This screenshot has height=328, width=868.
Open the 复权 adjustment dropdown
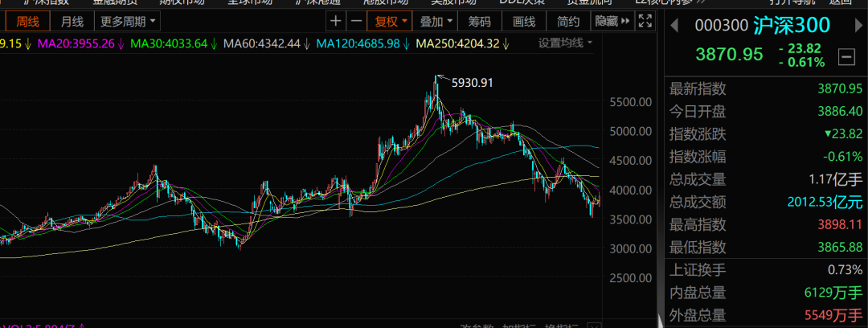coord(391,23)
